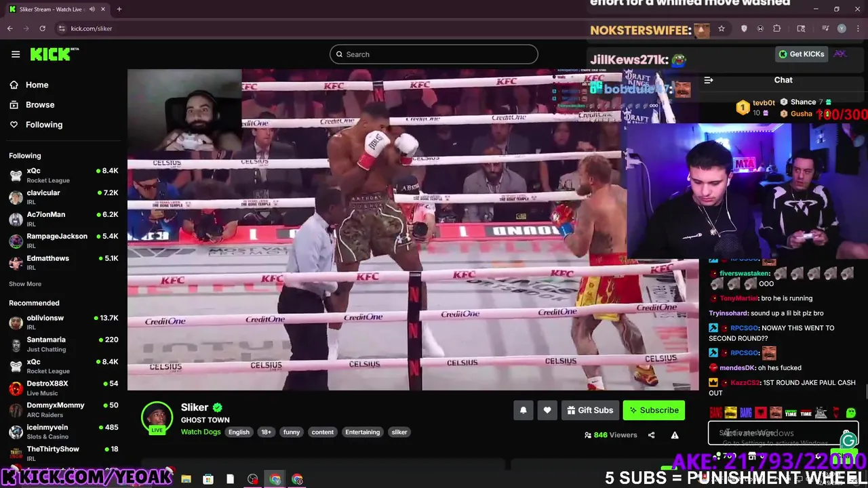
Task: Open Ac7ionMan channel in Following list
Action: click(64, 219)
